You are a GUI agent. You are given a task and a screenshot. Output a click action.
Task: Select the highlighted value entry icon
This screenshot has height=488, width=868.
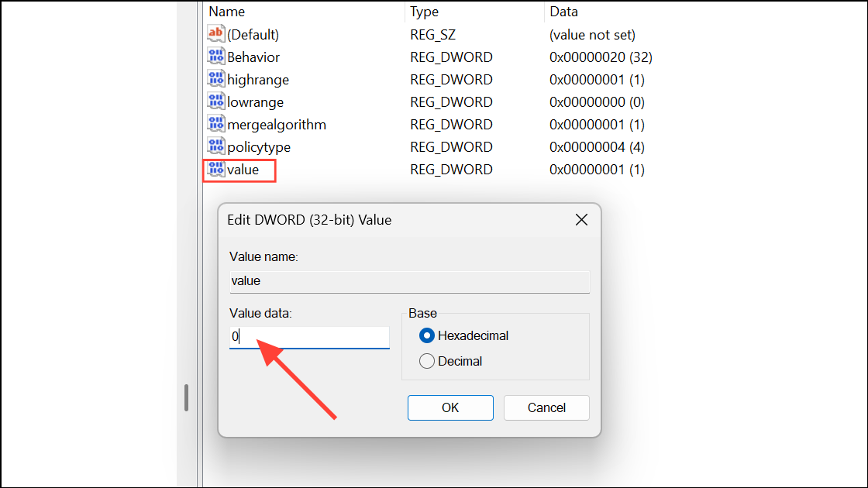coord(215,169)
